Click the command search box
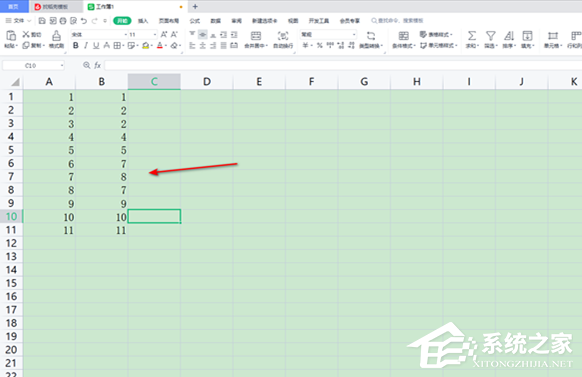The image size is (582, 377). coord(397,21)
